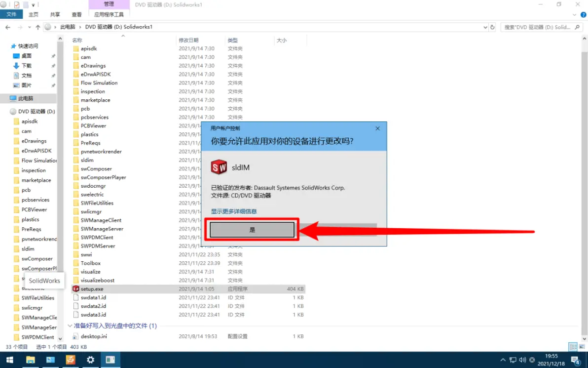Select the 管理 contextual tab

[109, 4]
